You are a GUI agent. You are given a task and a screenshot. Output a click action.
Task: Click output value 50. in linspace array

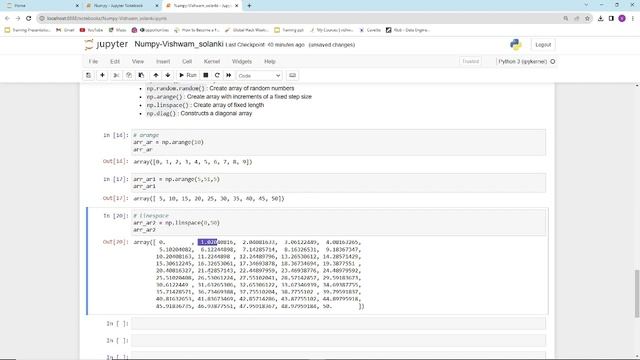coord(327,306)
